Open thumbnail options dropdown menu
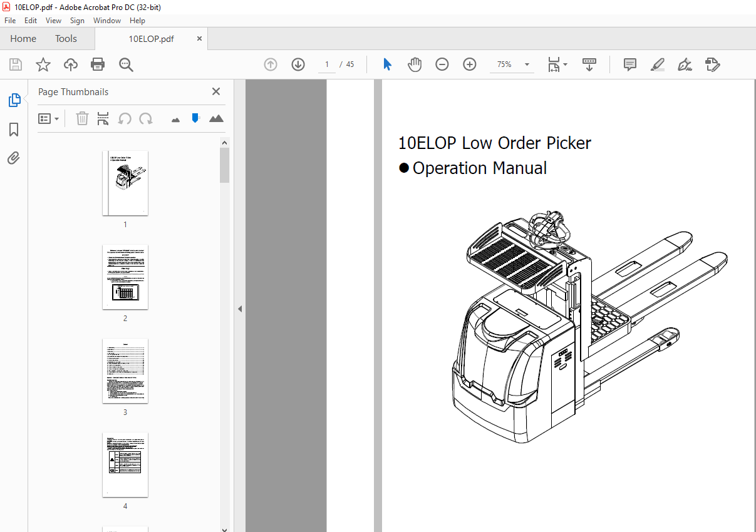Image resolution: width=756 pixels, height=532 pixels. point(48,118)
